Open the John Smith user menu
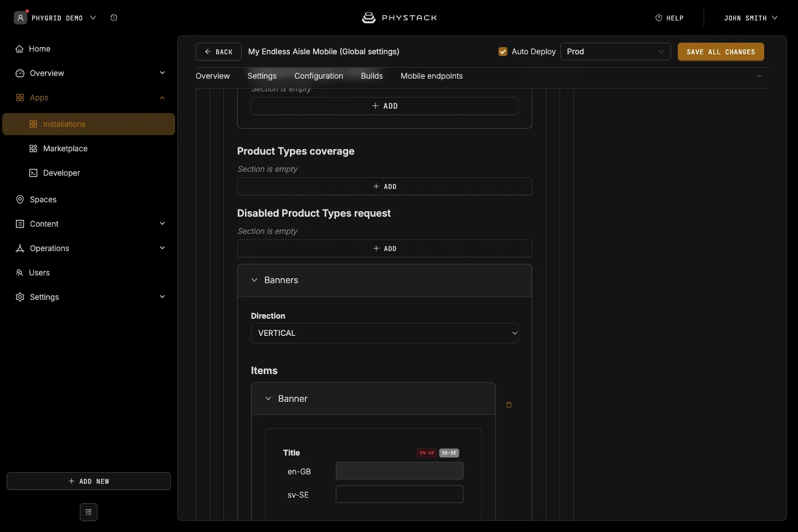The width and height of the screenshot is (798, 532). coord(750,18)
